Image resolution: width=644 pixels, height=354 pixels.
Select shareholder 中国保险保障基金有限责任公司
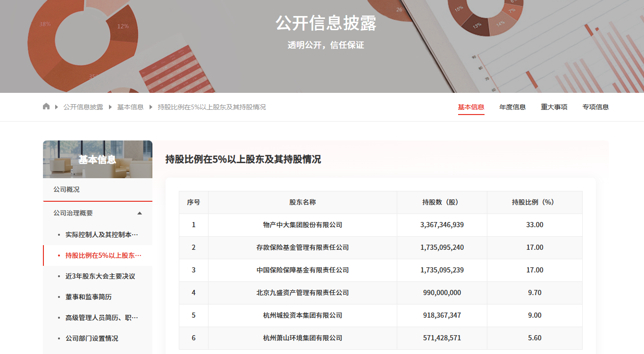point(302,270)
